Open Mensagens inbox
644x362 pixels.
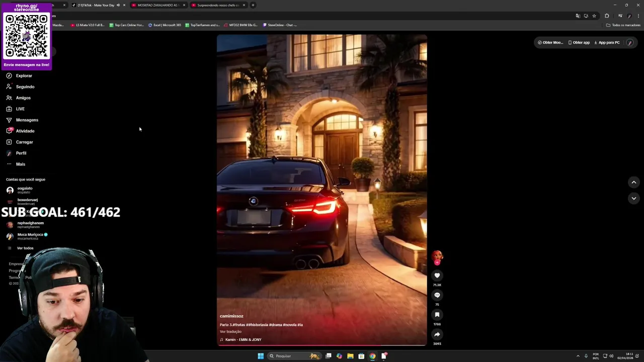pyautogui.click(x=22, y=120)
